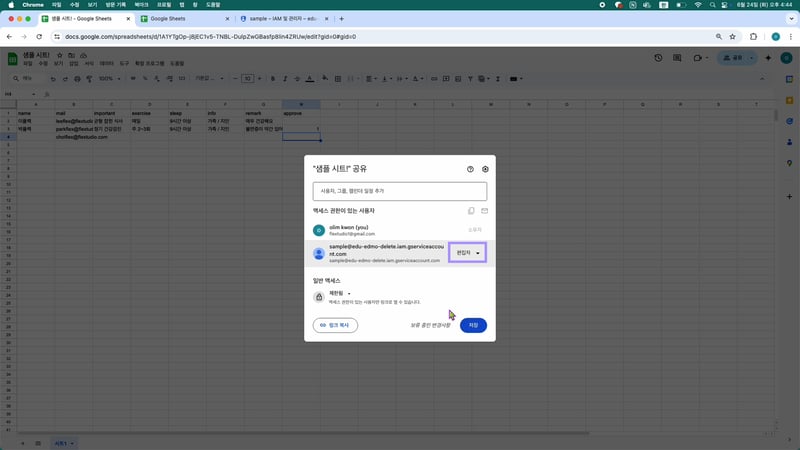Switch to the sample IAM browser tab
This screenshot has height=450, width=800.
coord(284,19)
